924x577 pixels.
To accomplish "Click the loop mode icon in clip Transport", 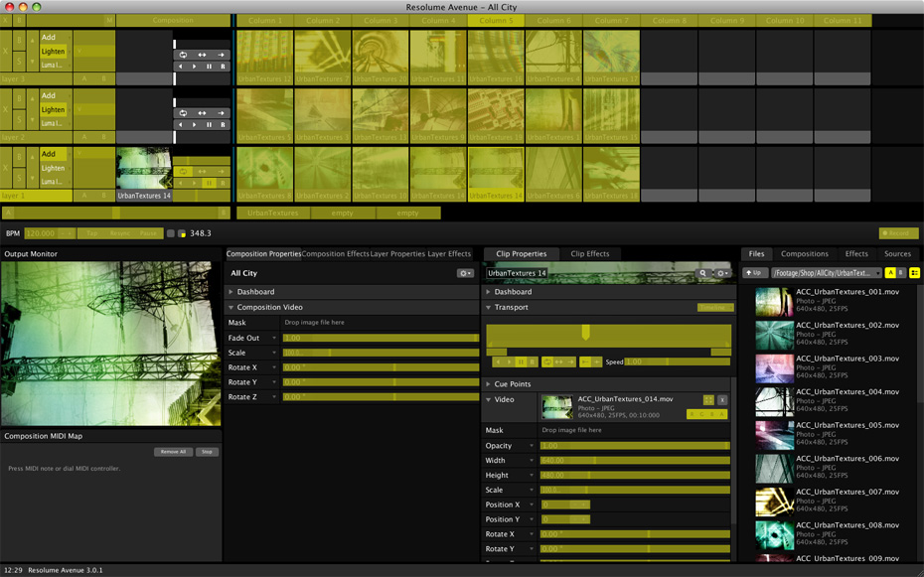I will tap(547, 362).
